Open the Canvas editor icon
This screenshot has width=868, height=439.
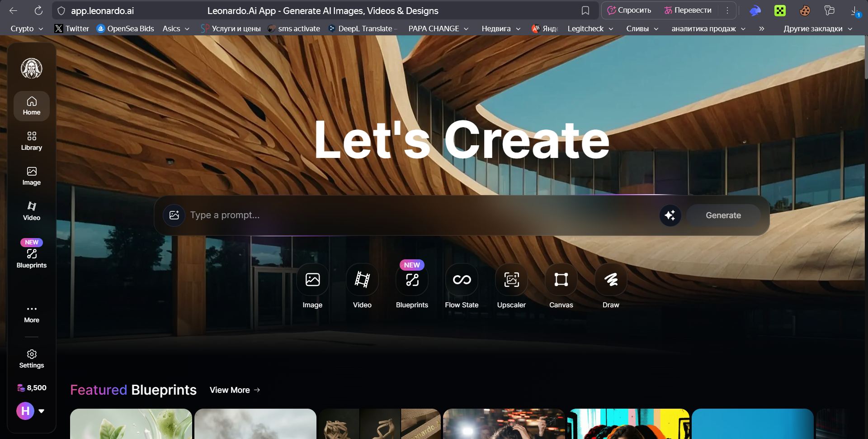click(561, 280)
